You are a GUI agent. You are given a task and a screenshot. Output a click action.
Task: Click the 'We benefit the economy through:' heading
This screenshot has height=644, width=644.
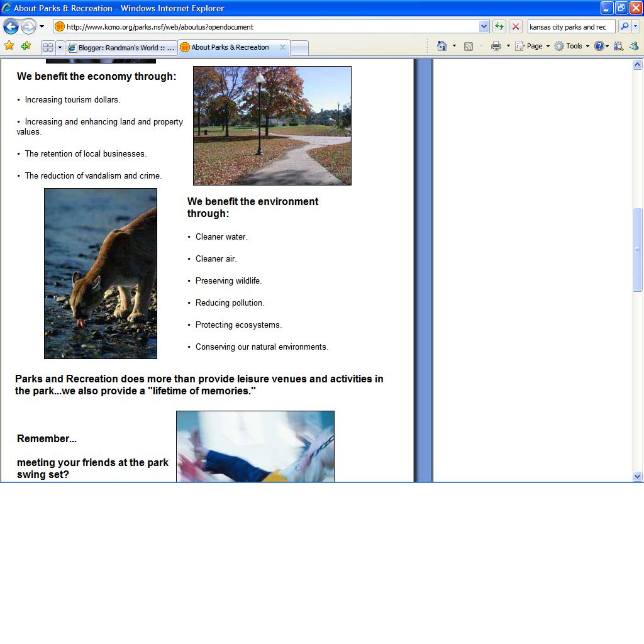pos(96,76)
